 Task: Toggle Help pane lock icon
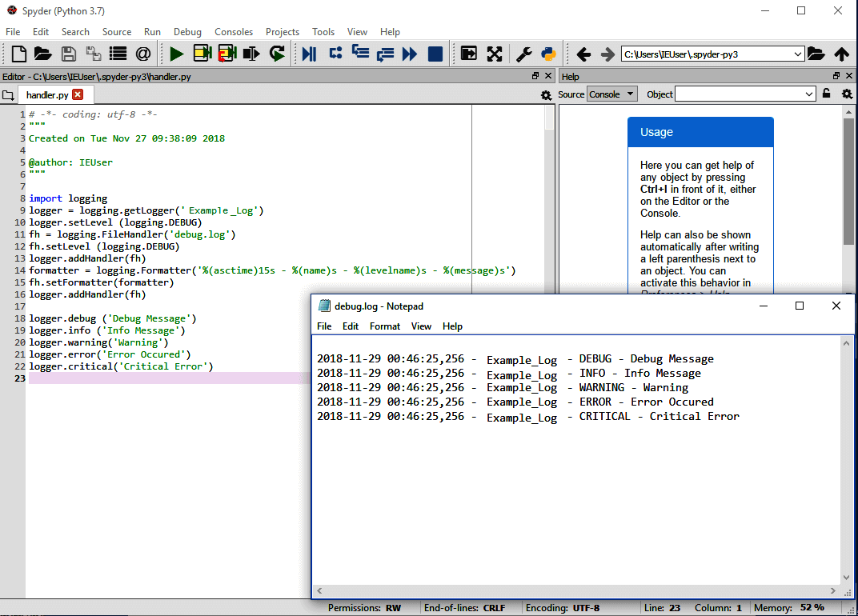[827, 94]
